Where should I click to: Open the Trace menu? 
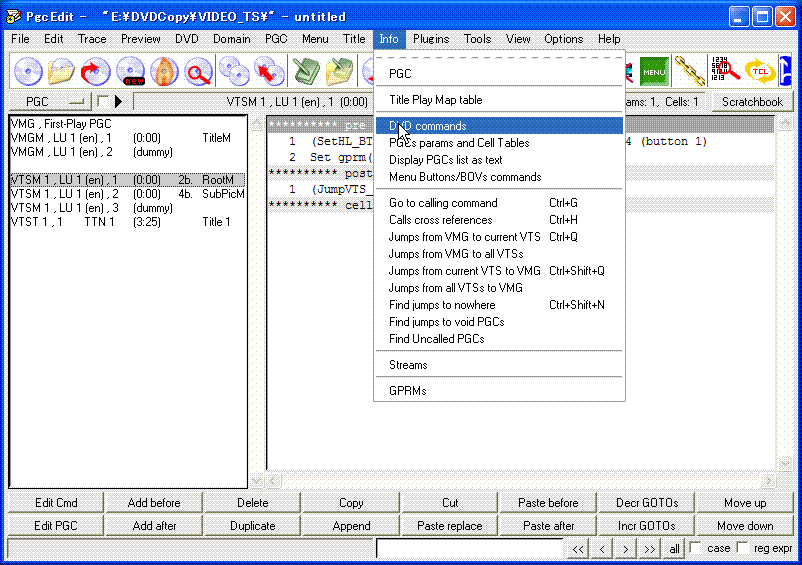tap(92, 39)
